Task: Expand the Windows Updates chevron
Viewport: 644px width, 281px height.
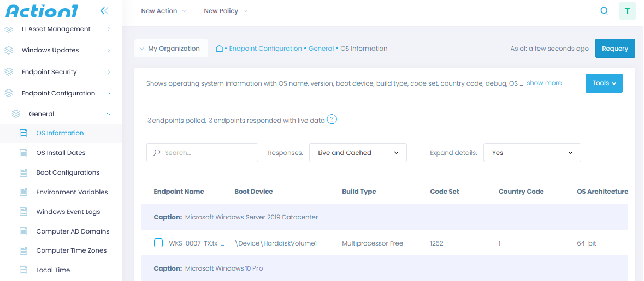Action: tap(109, 50)
